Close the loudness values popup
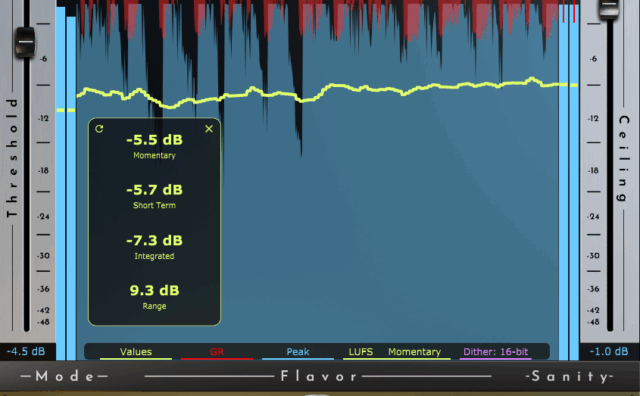Screen dimensions: 640x396 point(209,129)
